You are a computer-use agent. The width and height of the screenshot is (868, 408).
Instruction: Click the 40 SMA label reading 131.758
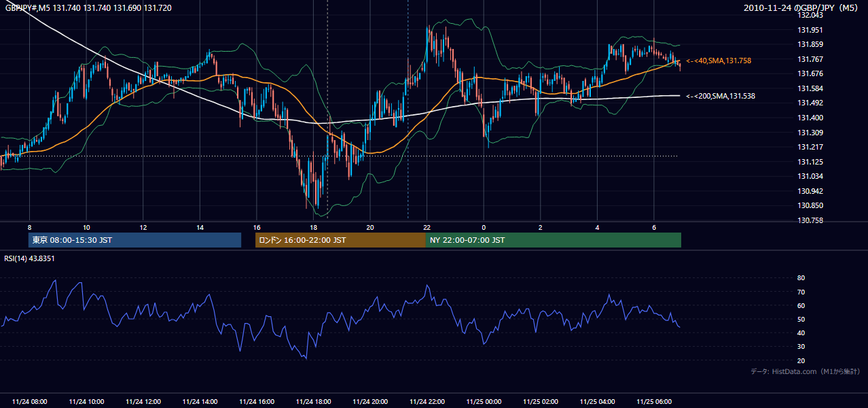coord(718,61)
